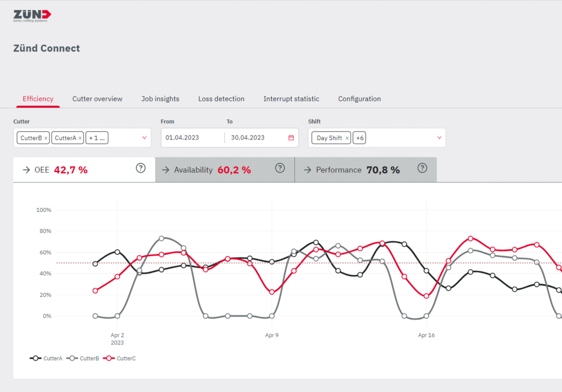562x392 pixels.
Task: Open the Interrupt statistic tab
Action: [x=291, y=99]
